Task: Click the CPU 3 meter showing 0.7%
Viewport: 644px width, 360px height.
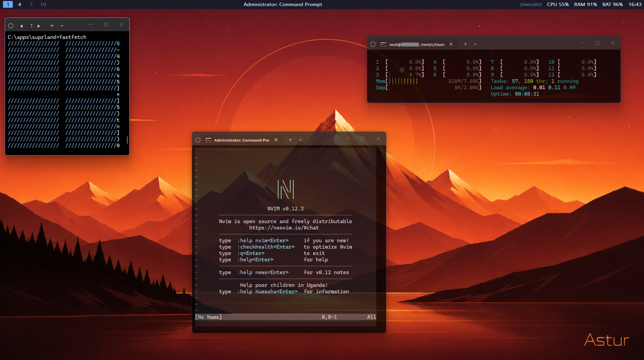Action: (400, 75)
